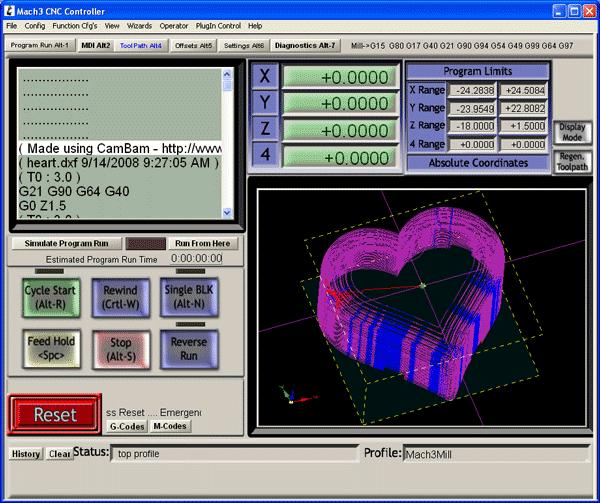Viewport: 600px width, 503px height.
Task: Click Run From Here button
Action: (203, 244)
